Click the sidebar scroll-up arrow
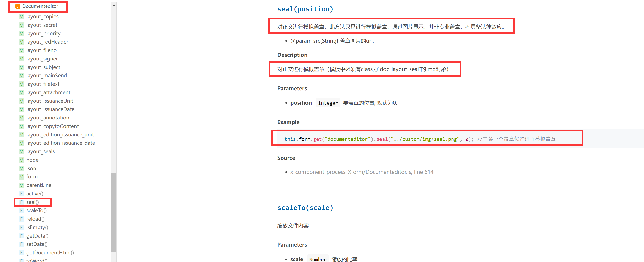Viewport: 644px width, 262px height. 114,5
